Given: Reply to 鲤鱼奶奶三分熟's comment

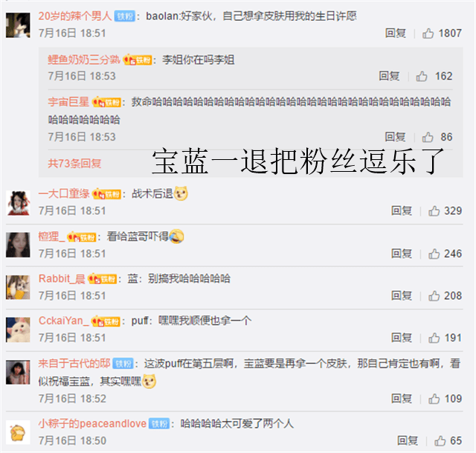Looking at the screenshot, I should pyautogui.click(x=389, y=76).
